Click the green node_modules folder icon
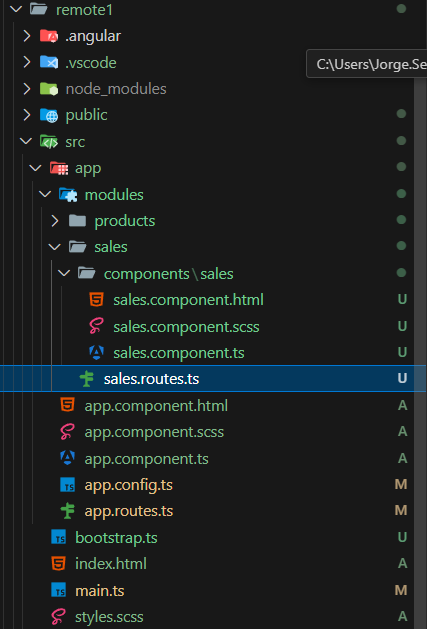Screen dimensions: 427x629 pos(49,89)
